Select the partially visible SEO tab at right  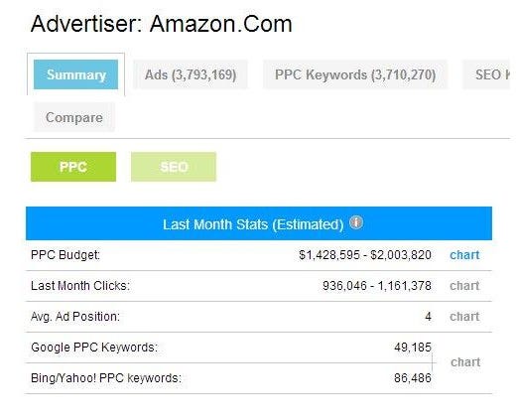(x=486, y=74)
